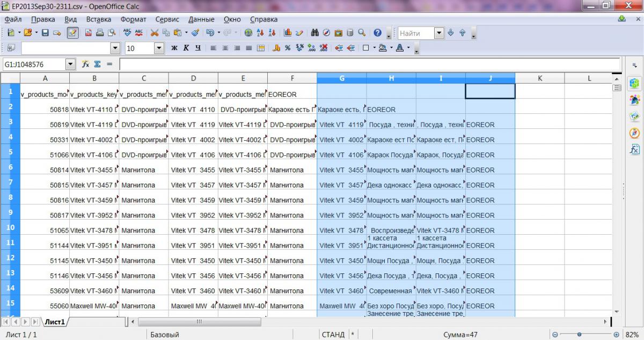Viewport: 644px width, 340px height.
Task: Open the Gallery icon in toolbar
Action: point(339,33)
